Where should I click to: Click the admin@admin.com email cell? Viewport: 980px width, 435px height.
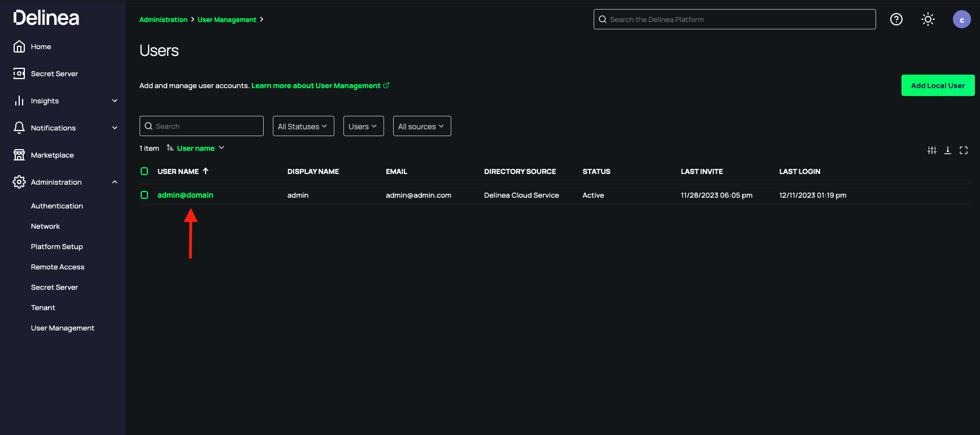point(419,195)
